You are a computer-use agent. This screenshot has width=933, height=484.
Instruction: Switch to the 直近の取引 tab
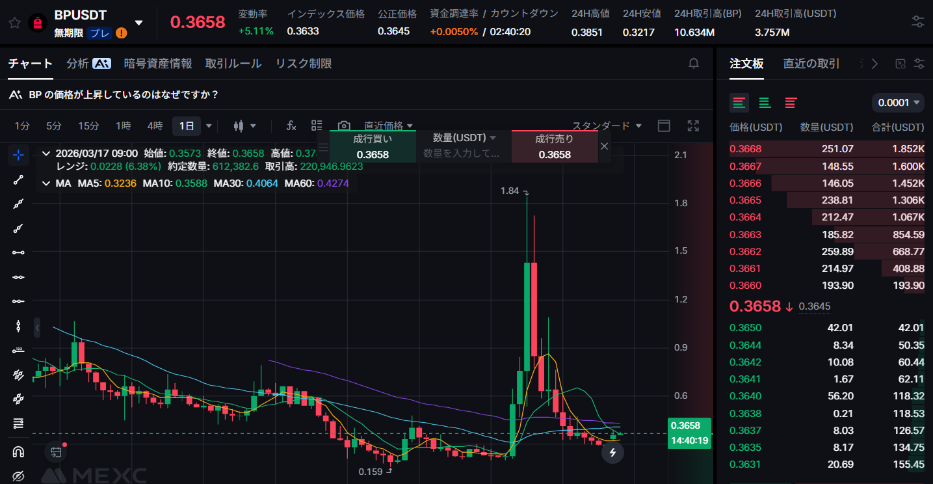tap(810, 63)
